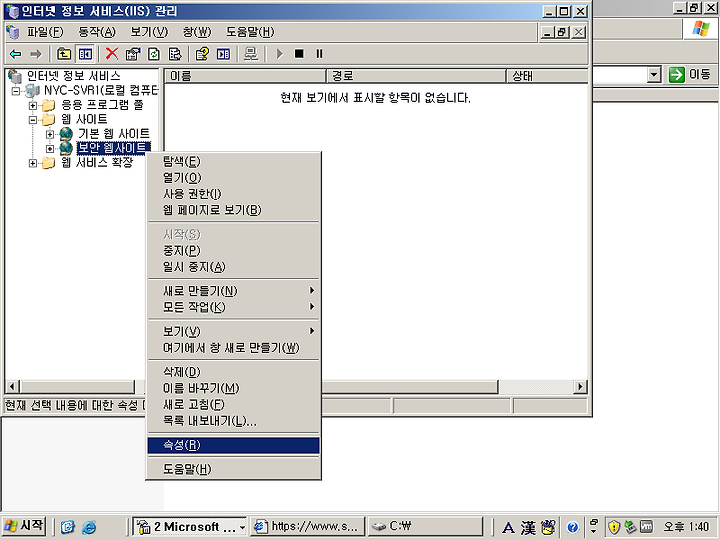Collapse the 웹 사이트 tree node
Viewport: 720px width, 540px height.
33,120
